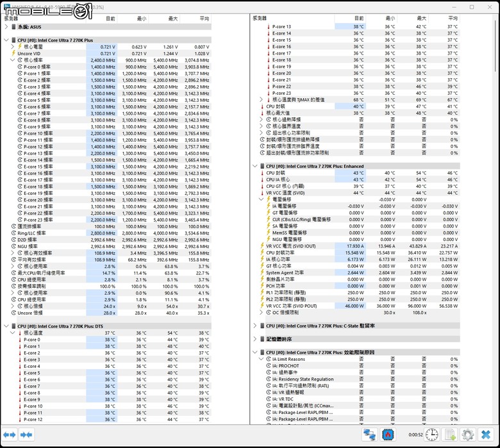The height and width of the screenshot is (448, 500).
Task: Click the chip icon beside 記憶體時序
Action: tap(262, 339)
